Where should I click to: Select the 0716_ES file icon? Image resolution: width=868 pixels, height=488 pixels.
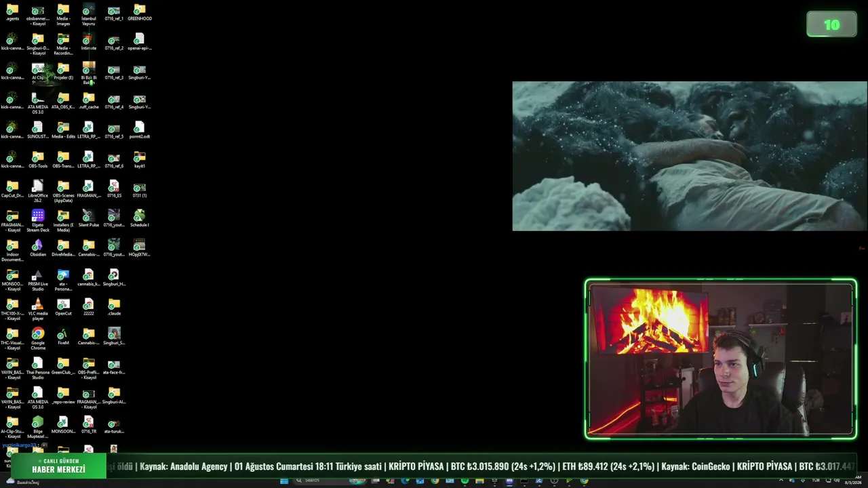click(114, 190)
